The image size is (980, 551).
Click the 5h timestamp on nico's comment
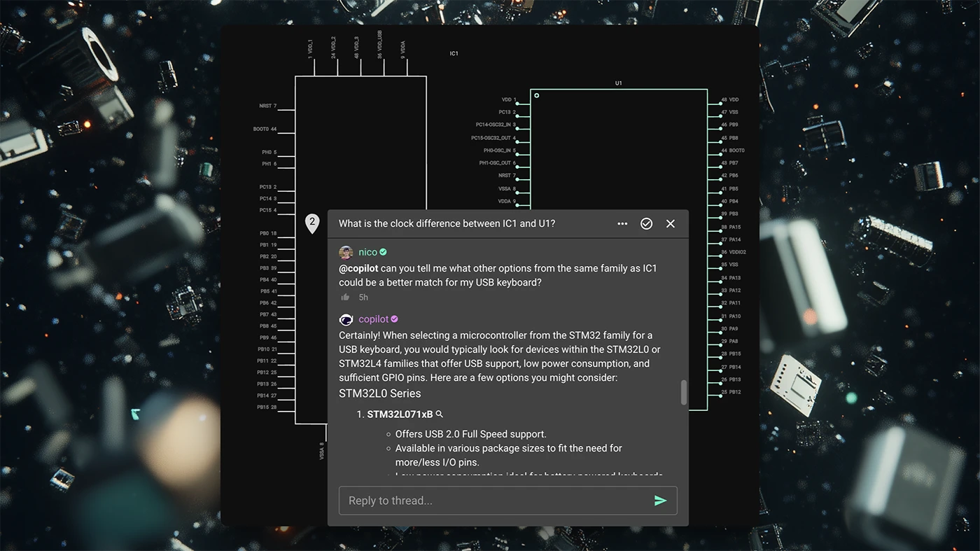coord(363,297)
